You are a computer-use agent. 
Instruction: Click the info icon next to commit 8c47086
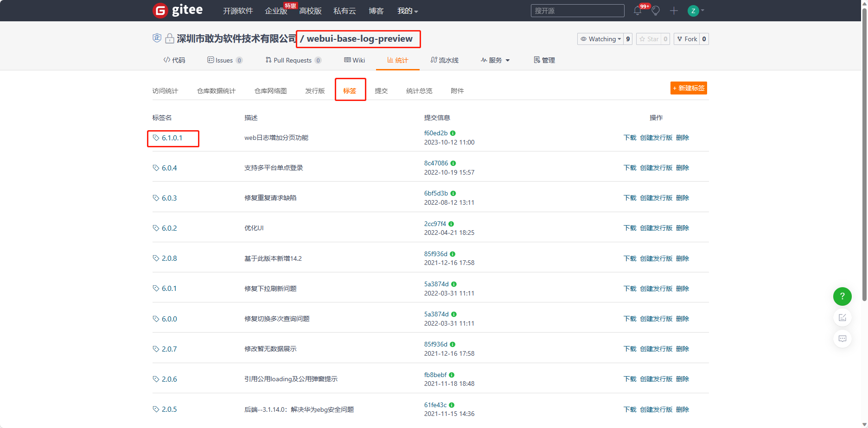453,164
